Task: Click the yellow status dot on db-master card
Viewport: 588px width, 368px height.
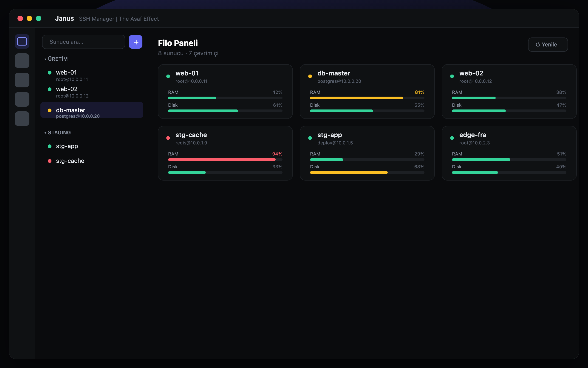Action: point(310,76)
